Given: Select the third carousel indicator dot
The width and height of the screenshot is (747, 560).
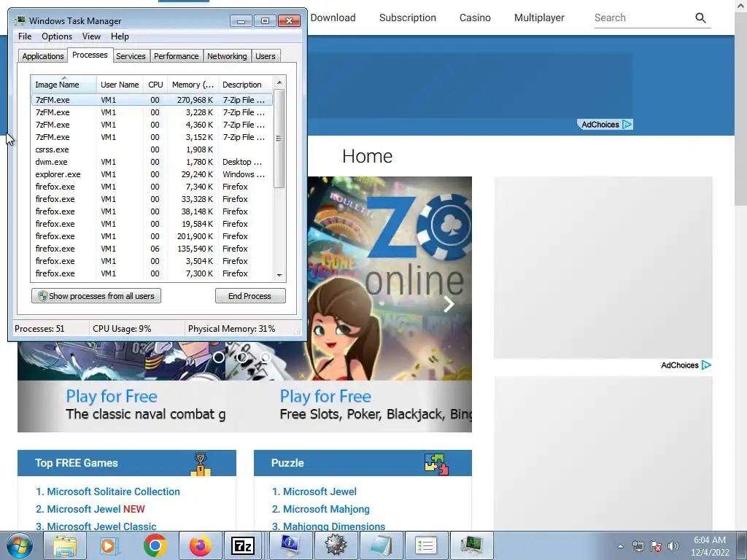Looking at the screenshot, I should tap(266, 357).
